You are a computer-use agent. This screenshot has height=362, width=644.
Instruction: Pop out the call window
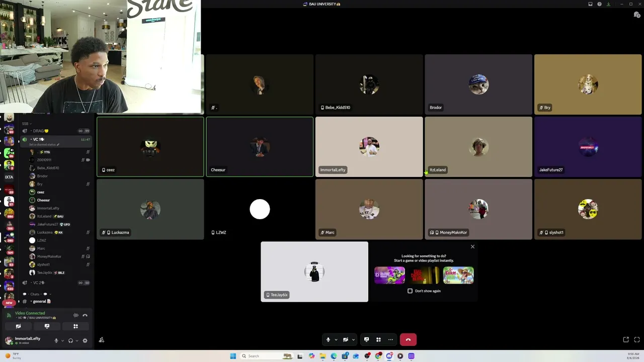pos(626,340)
